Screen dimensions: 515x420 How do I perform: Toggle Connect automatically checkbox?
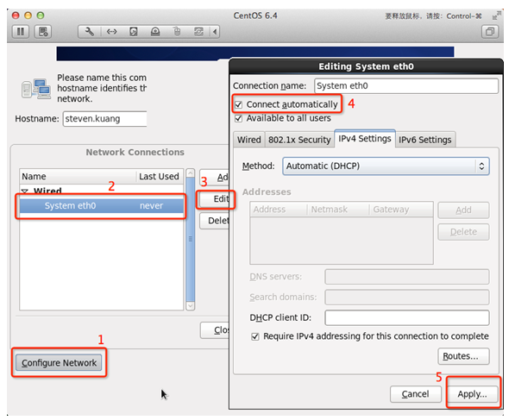click(239, 104)
